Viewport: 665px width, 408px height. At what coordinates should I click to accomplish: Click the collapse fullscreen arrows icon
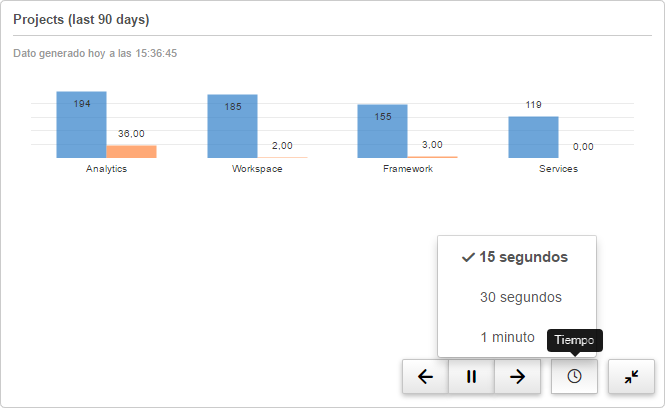pos(631,377)
